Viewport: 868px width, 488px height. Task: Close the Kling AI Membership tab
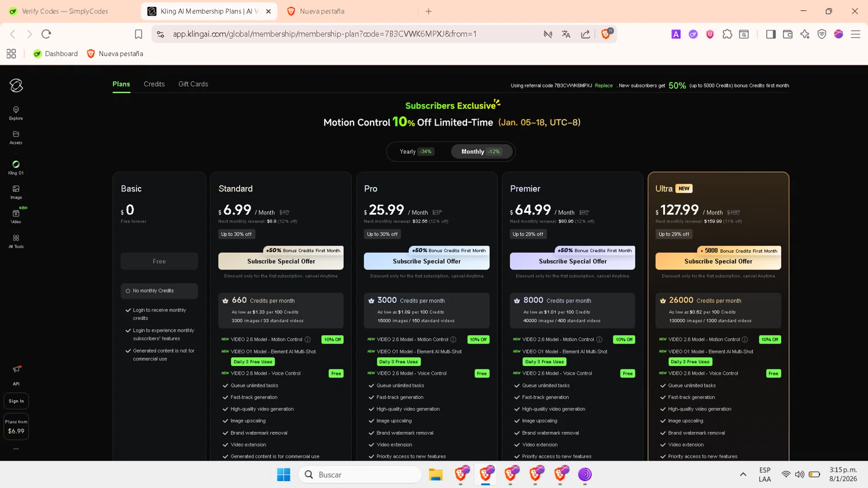coord(269,11)
